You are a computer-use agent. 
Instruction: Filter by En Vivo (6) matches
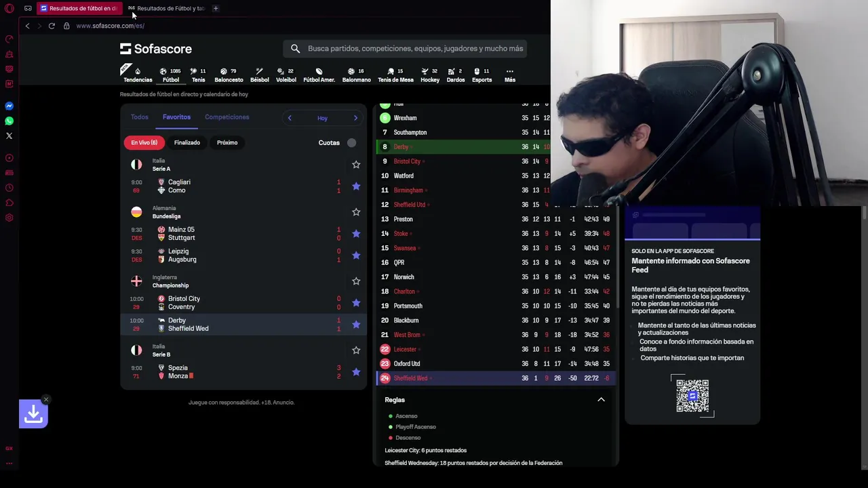[144, 142]
